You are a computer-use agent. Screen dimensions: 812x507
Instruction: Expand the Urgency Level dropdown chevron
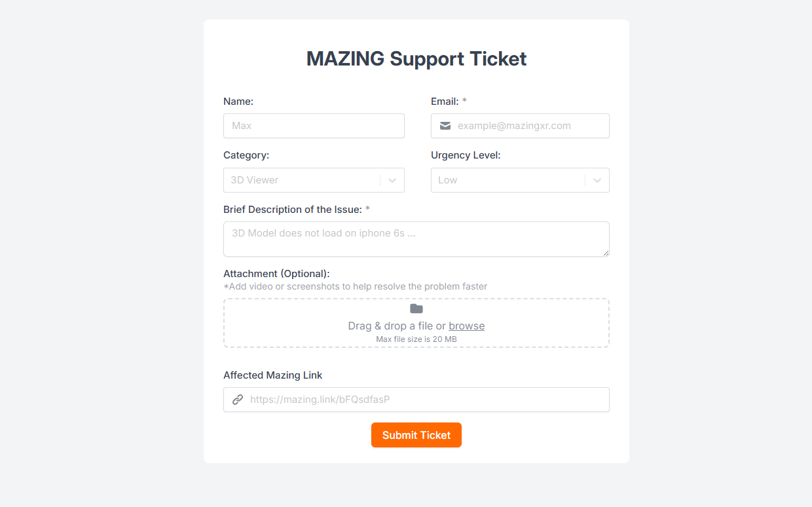[597, 180]
